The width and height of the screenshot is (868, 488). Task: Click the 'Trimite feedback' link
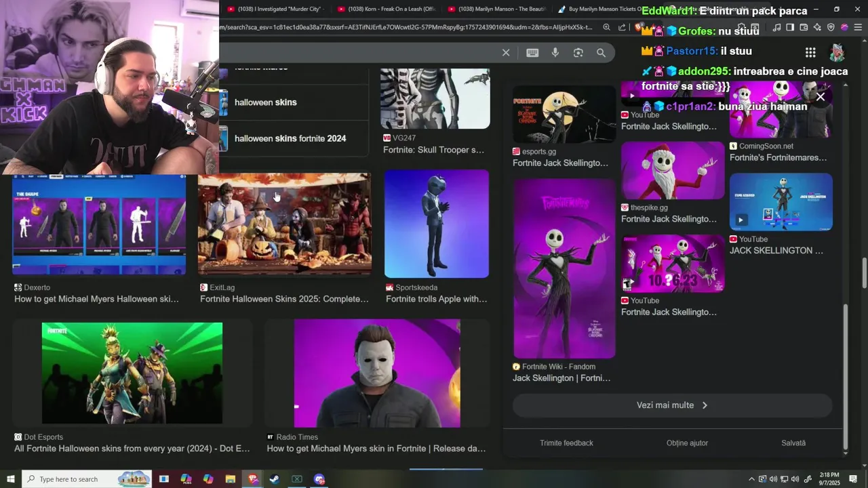566,443
